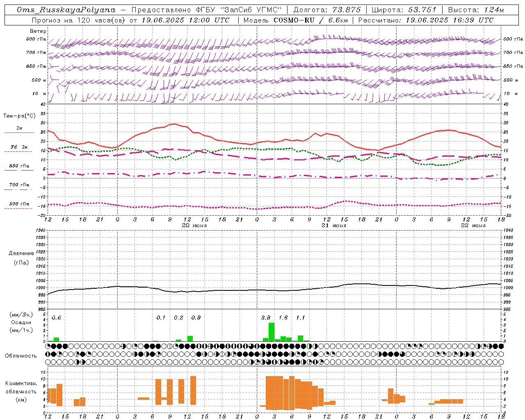The width and height of the screenshot is (525, 420).
Task: Click the provider text "ЗапСиб УГМС"
Action: pyautogui.click(x=251, y=10)
